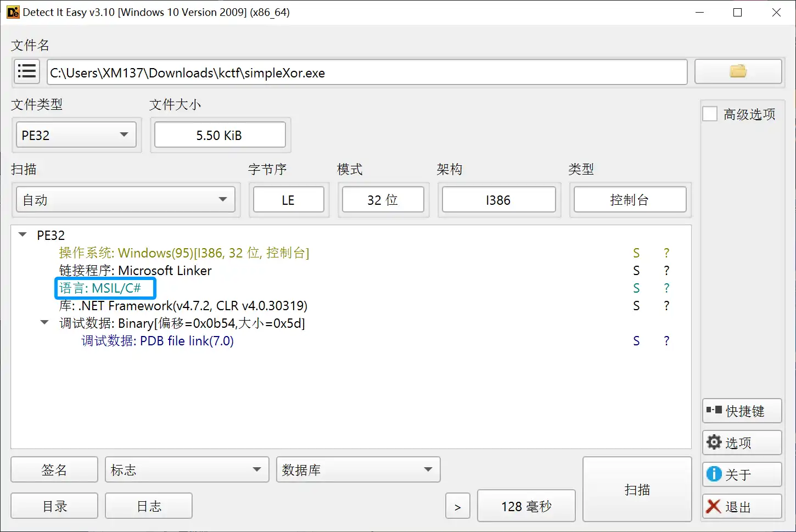Click the file path input field
Screen dimensions: 796x532
tap(367, 72)
